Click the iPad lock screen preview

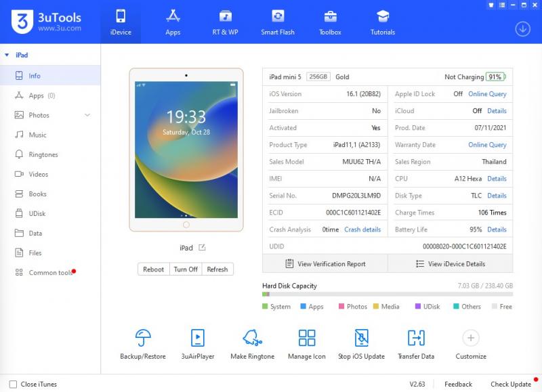pyautogui.click(x=186, y=150)
